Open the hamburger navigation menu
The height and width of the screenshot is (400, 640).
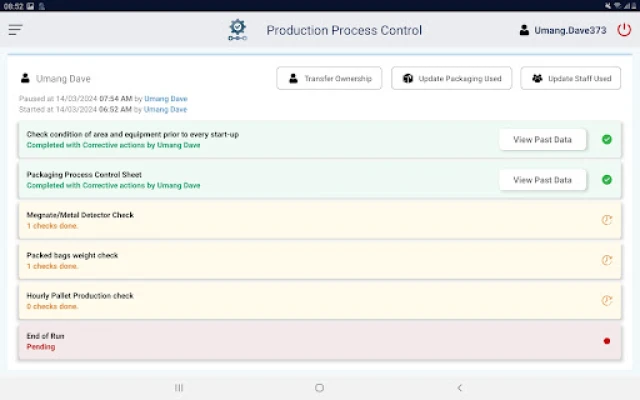click(15, 30)
